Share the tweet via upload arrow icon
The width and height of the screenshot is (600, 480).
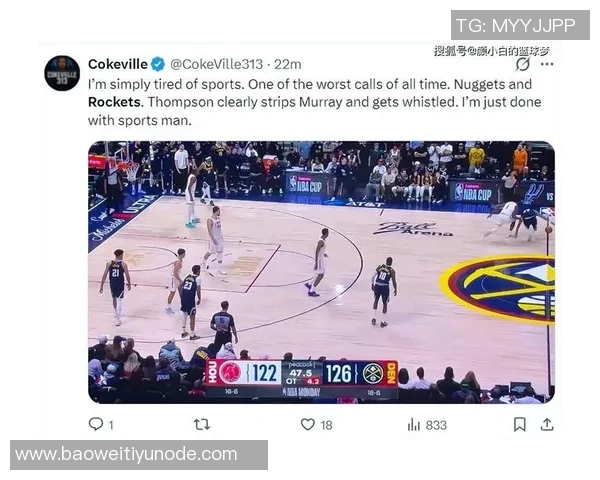(547, 424)
